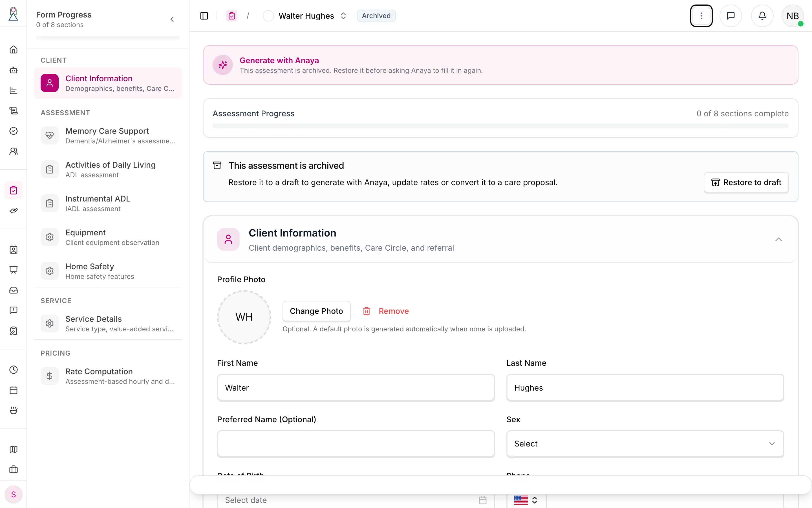Toggle the sidebar panel icon in header
812x508 pixels.
coord(204,16)
